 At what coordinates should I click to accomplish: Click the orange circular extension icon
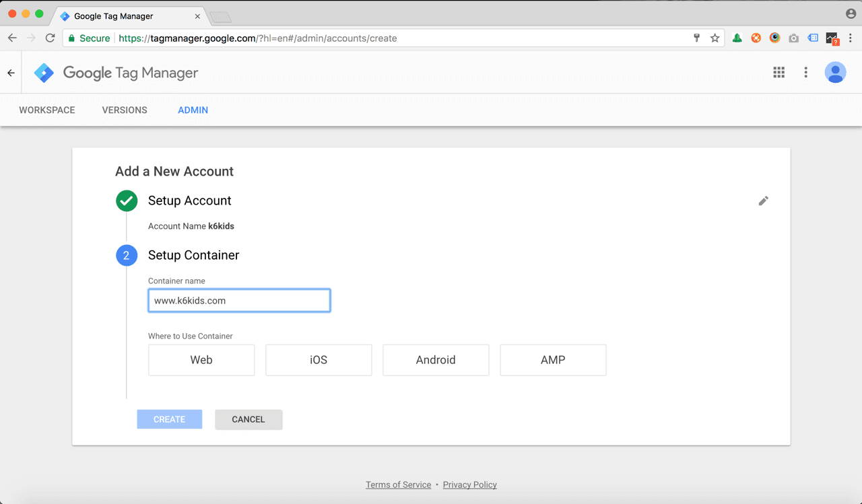(x=756, y=38)
